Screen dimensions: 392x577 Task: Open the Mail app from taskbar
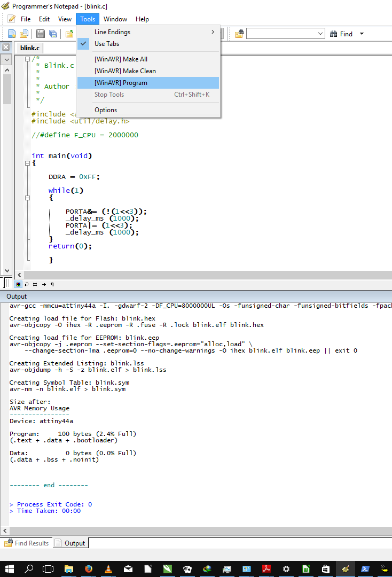(x=128, y=569)
